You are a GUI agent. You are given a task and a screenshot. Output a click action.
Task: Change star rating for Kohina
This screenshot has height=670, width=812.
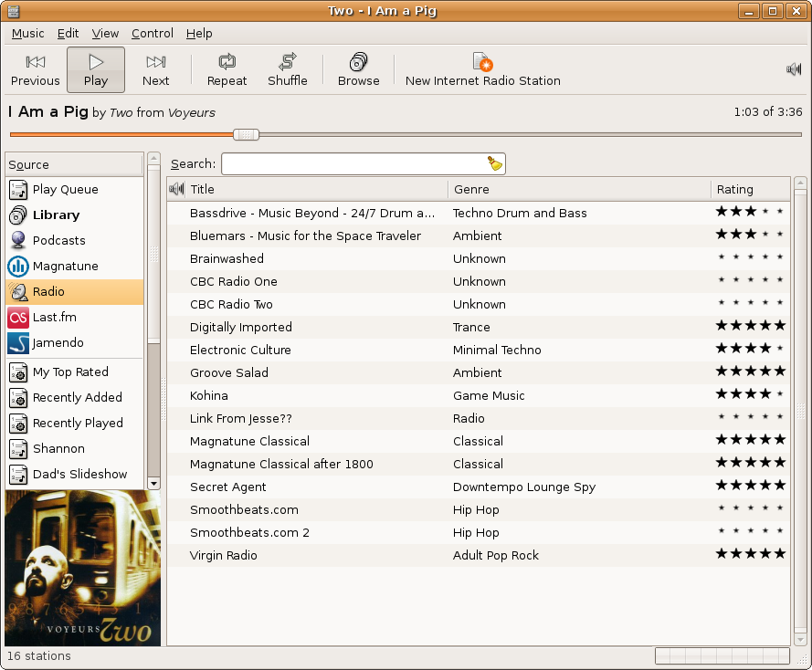click(751, 393)
